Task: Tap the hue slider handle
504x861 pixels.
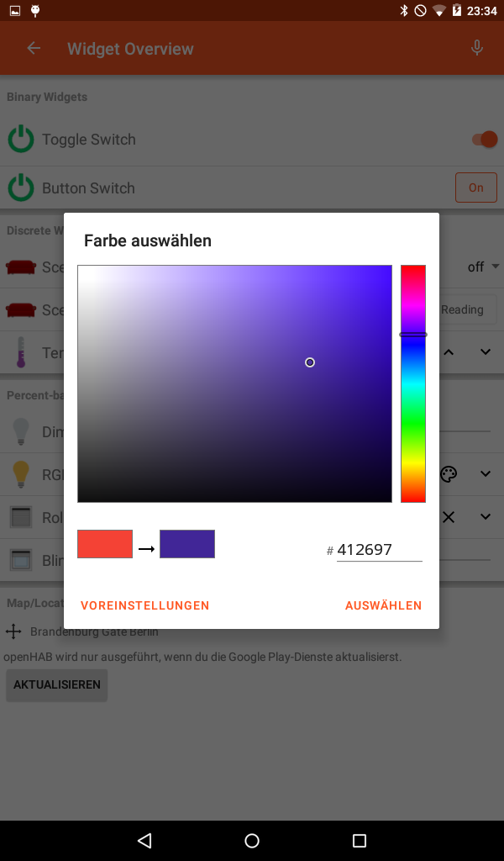Action: click(x=413, y=335)
